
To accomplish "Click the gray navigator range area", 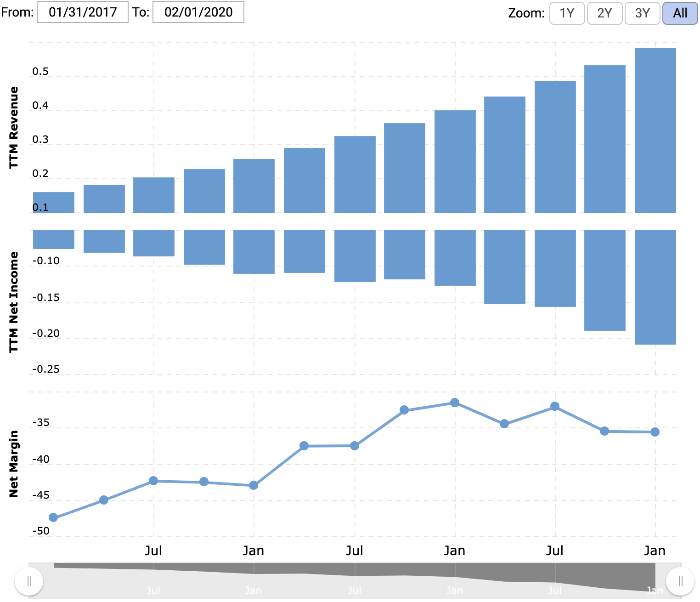I will point(354,581).
